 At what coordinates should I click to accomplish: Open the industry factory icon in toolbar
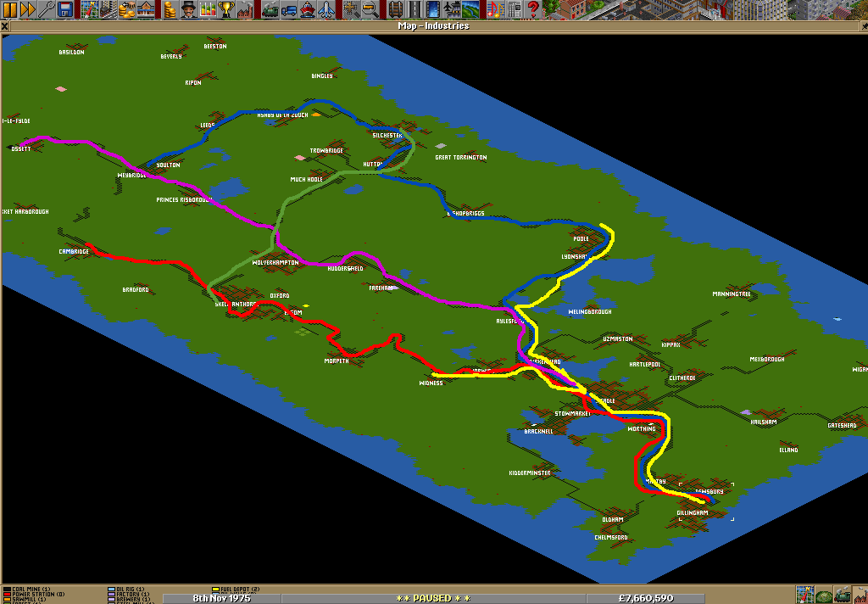[245, 8]
